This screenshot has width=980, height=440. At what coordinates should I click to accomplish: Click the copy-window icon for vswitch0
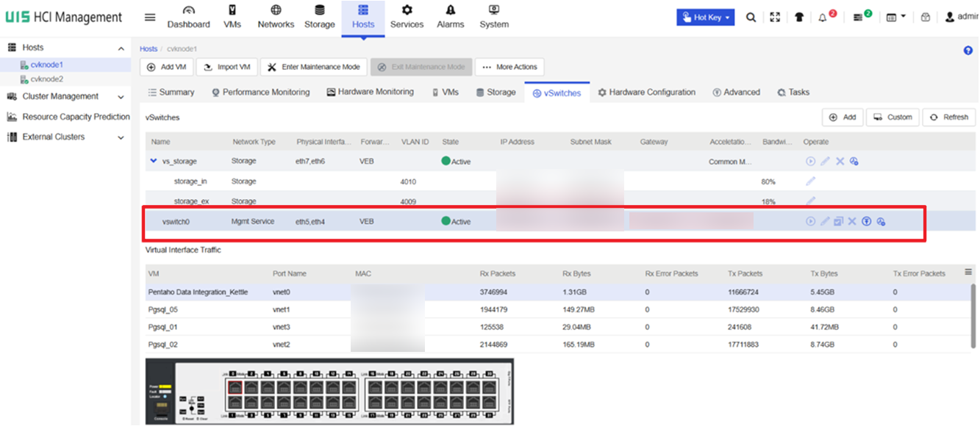click(838, 222)
